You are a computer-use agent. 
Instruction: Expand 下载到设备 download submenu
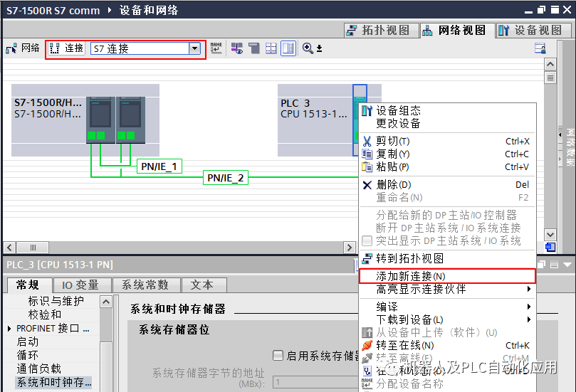pyautogui.click(x=447, y=319)
